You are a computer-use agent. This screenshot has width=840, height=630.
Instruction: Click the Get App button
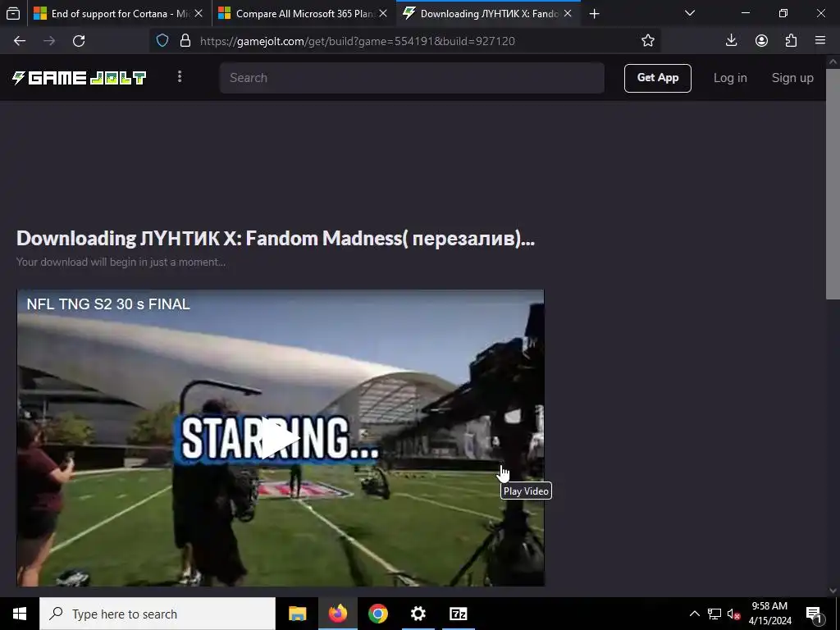[657, 78]
